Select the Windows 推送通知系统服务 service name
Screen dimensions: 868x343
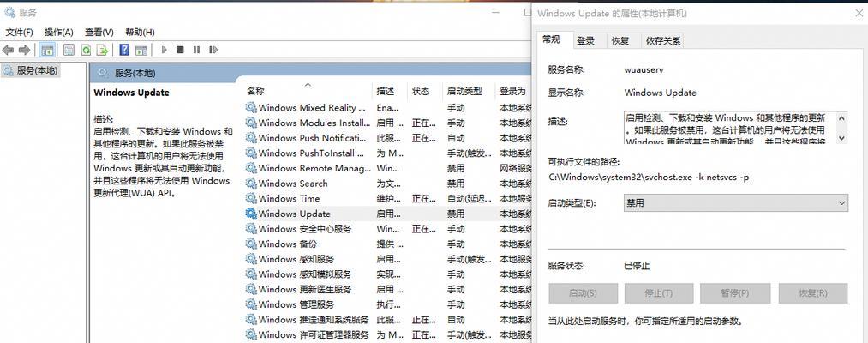314,320
